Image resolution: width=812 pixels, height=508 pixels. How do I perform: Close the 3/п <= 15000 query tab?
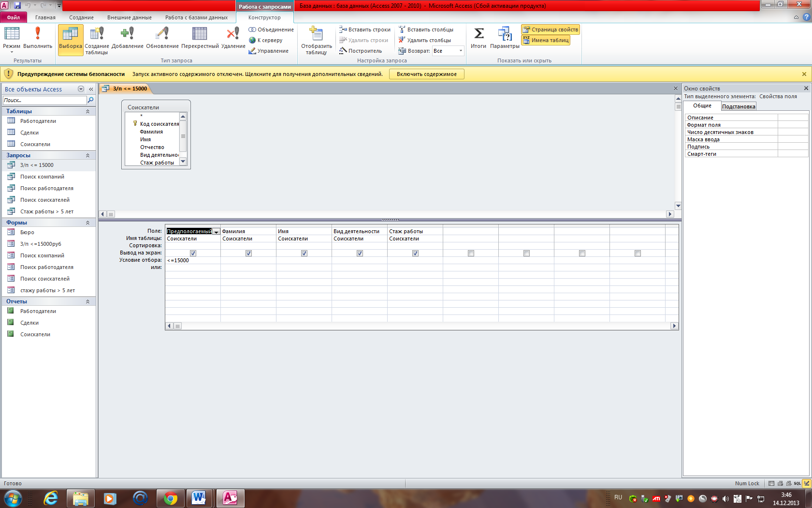pos(676,89)
